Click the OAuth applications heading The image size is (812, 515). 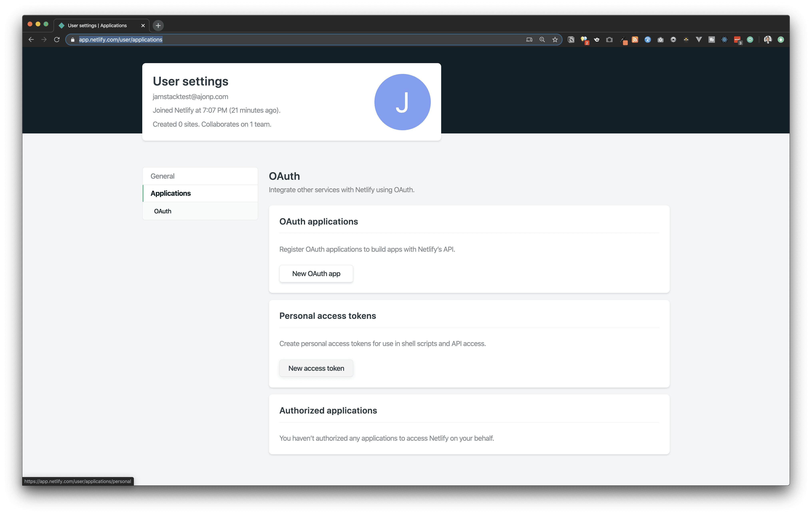(319, 221)
